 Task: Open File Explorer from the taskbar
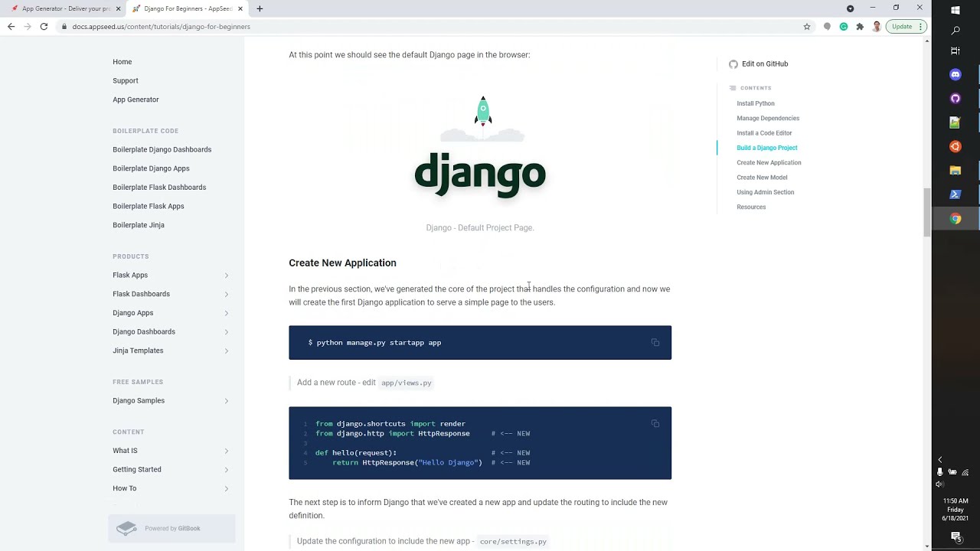[955, 170]
